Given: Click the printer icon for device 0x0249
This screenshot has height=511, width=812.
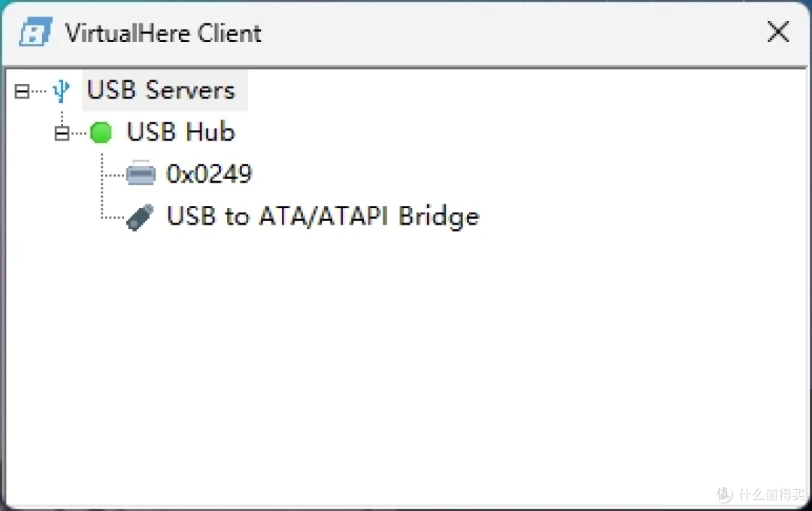Looking at the screenshot, I should 141,173.
